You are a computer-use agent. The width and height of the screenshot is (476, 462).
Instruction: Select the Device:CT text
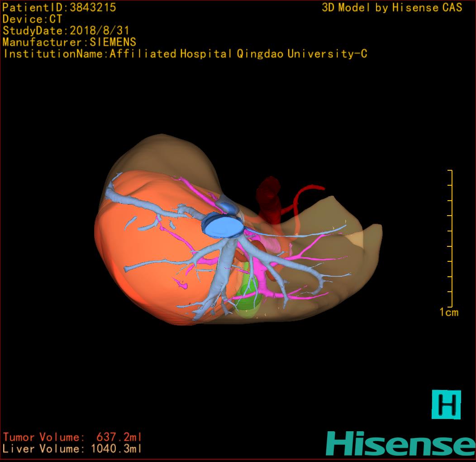[x=32, y=19]
